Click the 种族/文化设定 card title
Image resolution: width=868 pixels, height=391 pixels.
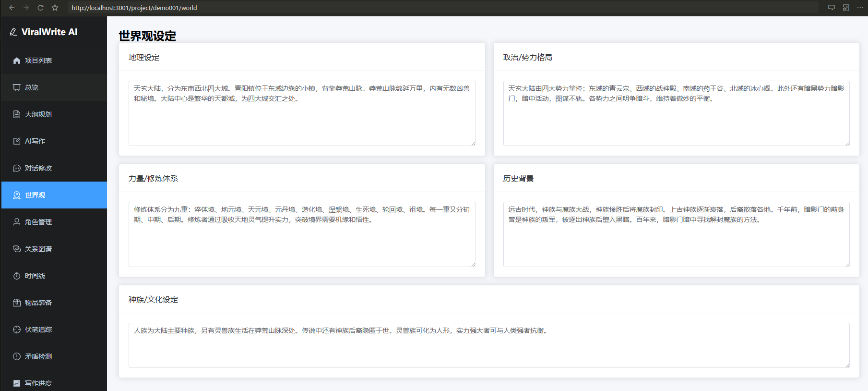tap(153, 300)
